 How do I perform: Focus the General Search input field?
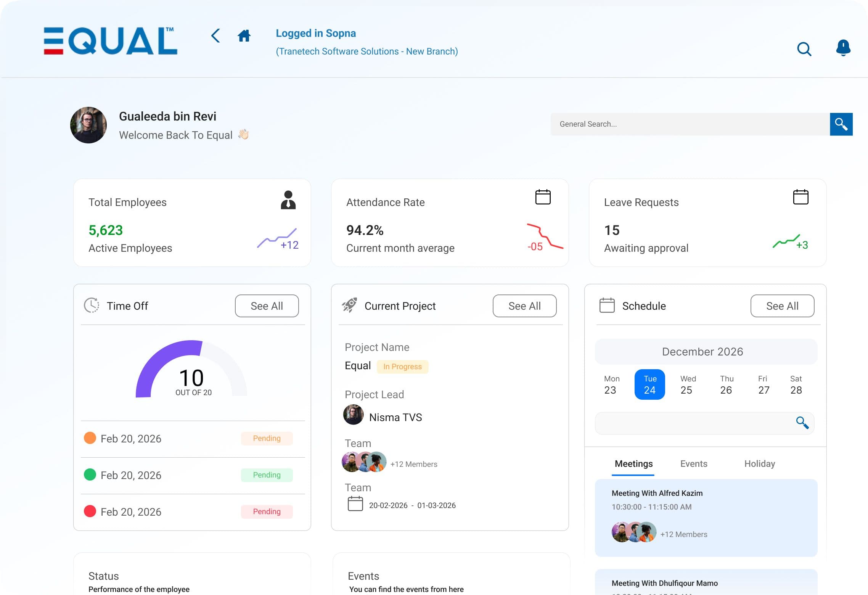point(690,124)
